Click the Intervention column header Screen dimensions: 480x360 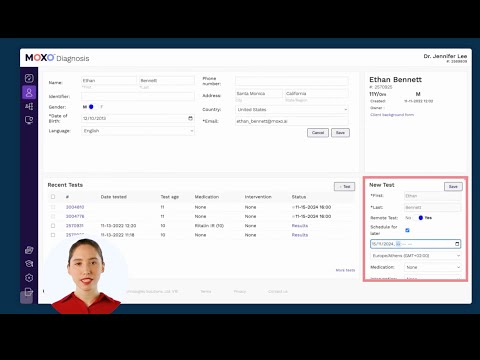tap(258, 197)
